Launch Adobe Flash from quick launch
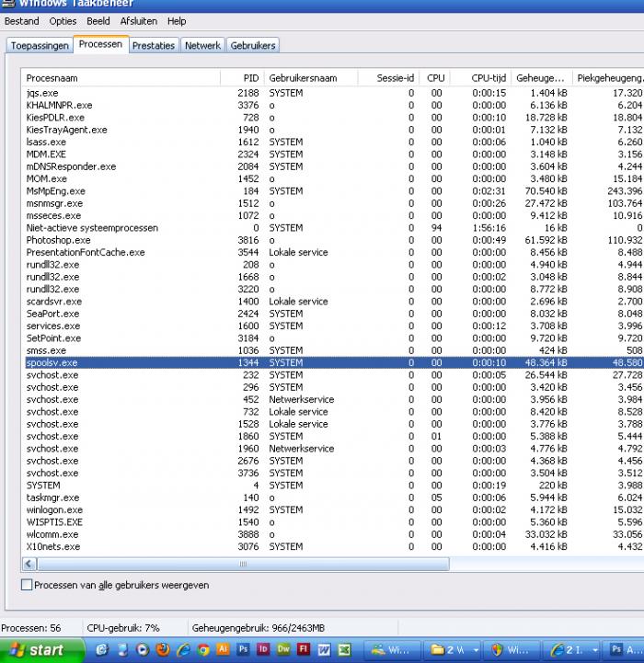Image resolution: width=644 pixels, height=663 pixels. (x=304, y=648)
